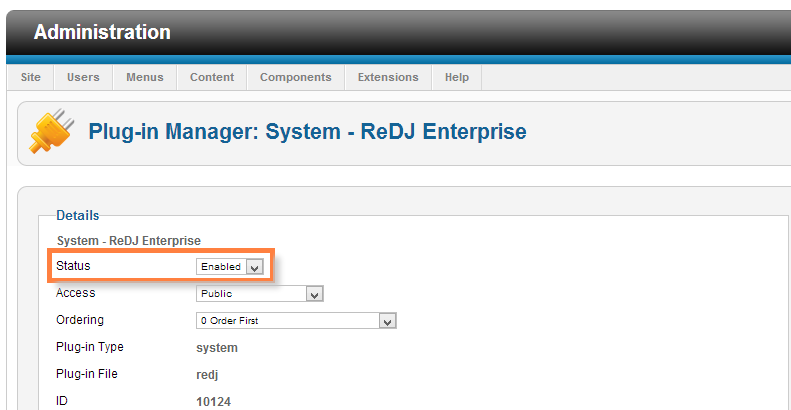Click the Plug-in Type label
Screen dimensions: 791x410
point(90,347)
